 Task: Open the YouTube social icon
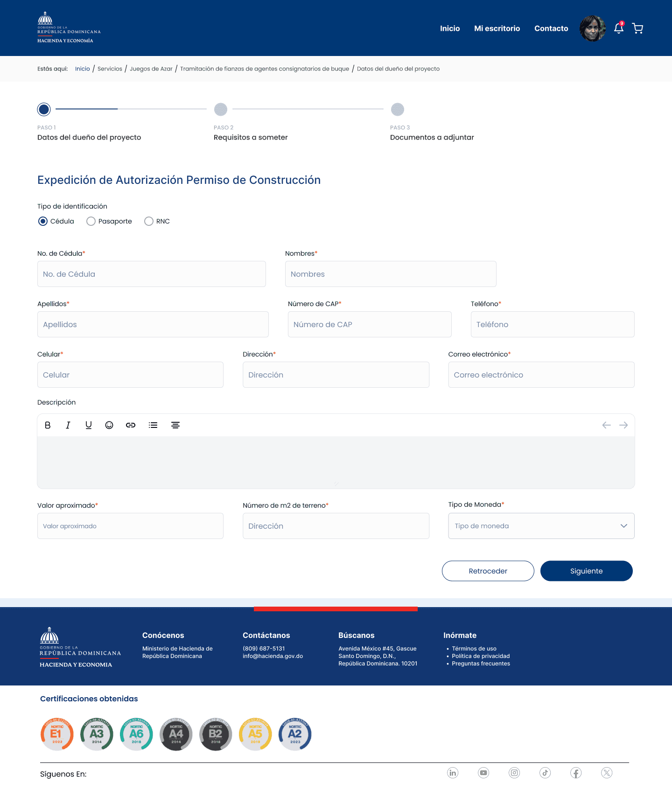(483, 773)
